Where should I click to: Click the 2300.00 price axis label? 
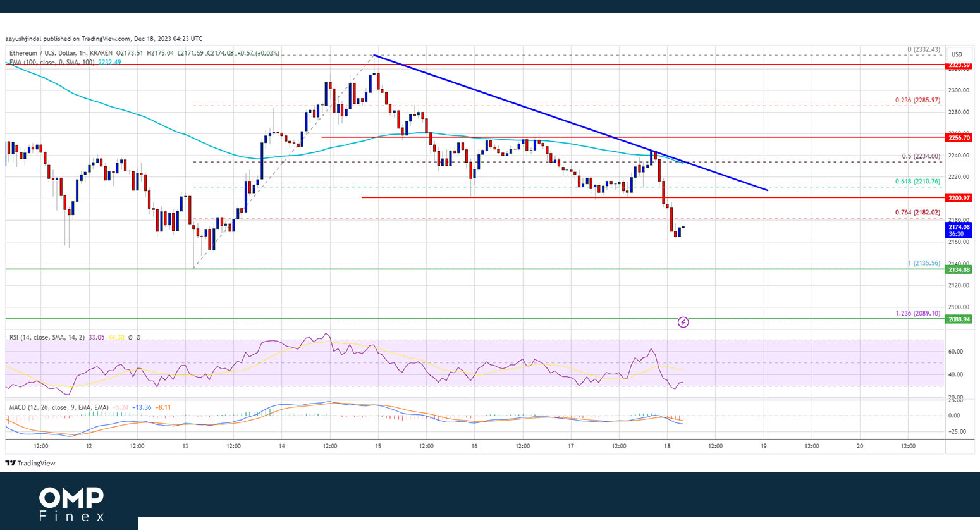(959, 90)
